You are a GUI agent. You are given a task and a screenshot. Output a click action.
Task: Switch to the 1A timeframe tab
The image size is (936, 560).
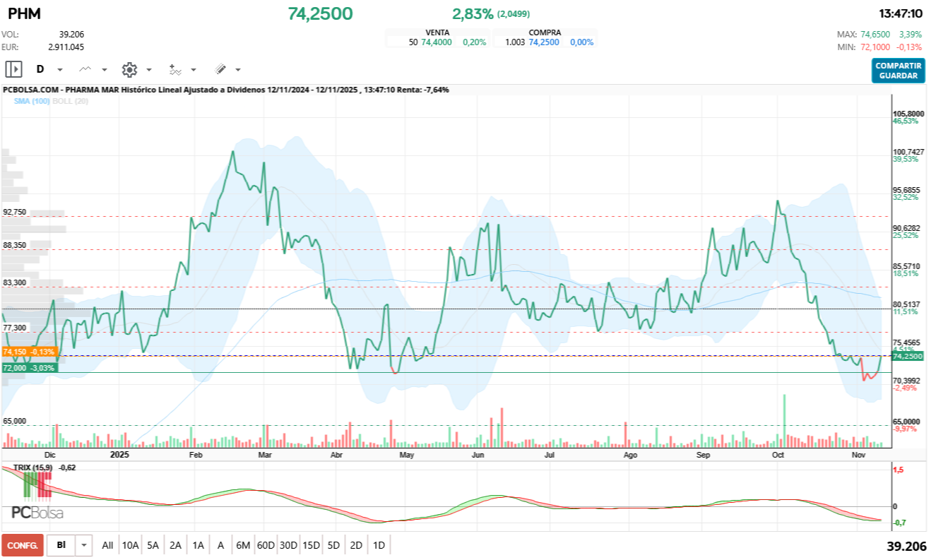pos(198,545)
